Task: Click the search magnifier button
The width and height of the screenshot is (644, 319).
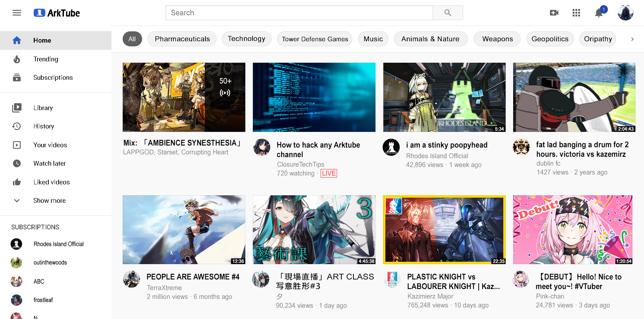Action: click(448, 13)
